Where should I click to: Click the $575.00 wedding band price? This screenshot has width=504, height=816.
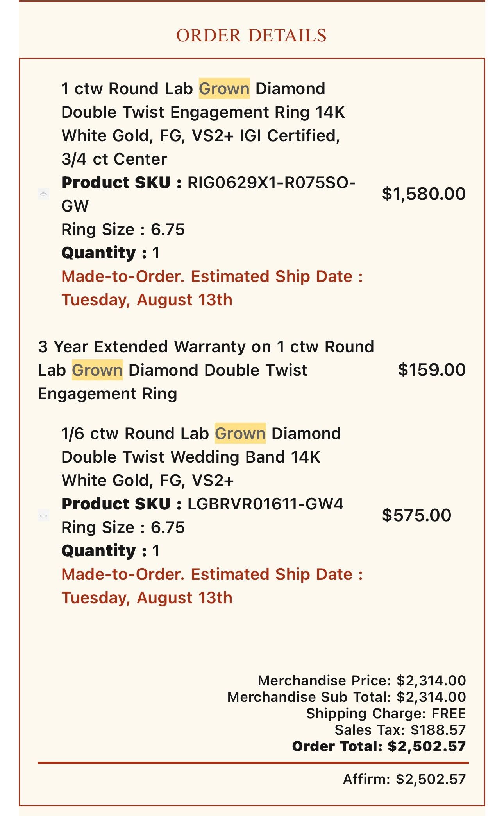[416, 515]
